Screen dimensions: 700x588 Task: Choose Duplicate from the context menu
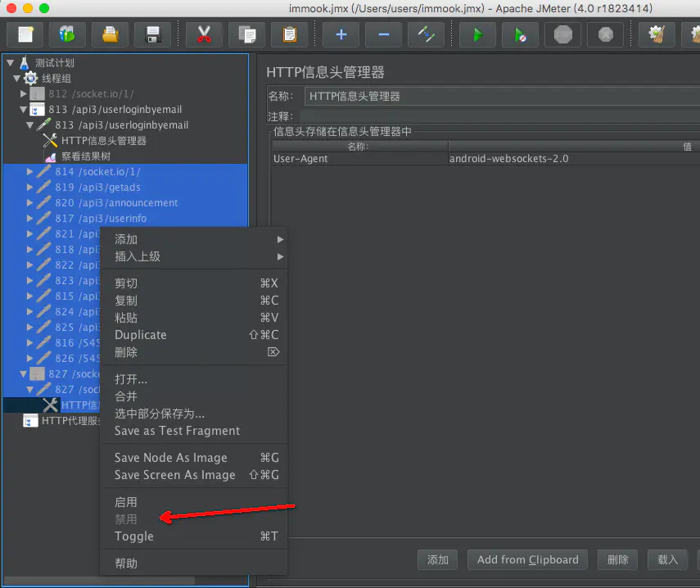pos(194,335)
